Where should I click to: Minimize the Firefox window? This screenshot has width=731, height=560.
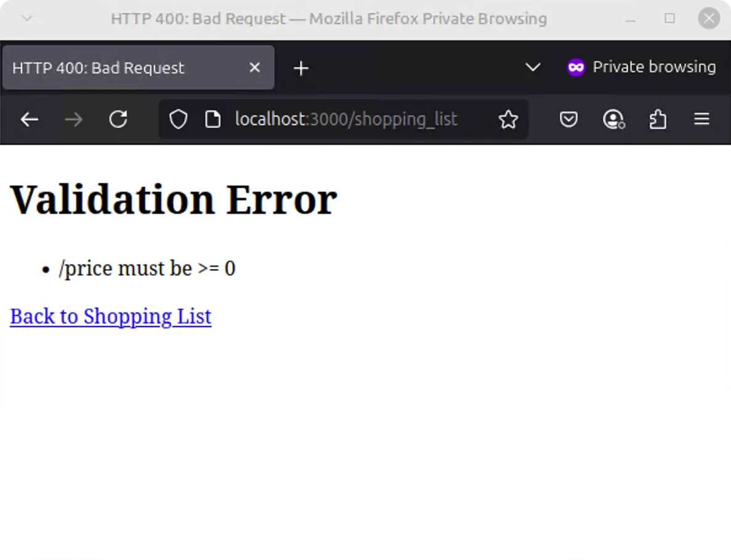pyautogui.click(x=630, y=18)
